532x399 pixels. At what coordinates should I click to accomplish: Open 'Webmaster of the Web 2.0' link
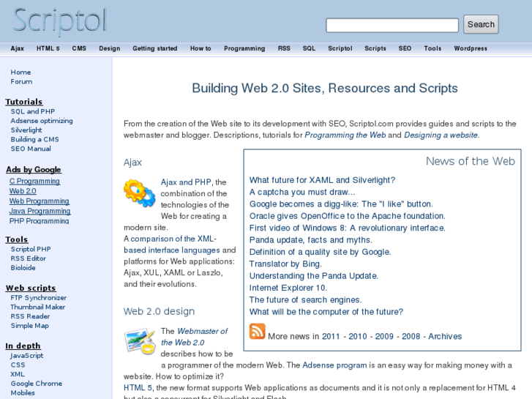click(194, 337)
